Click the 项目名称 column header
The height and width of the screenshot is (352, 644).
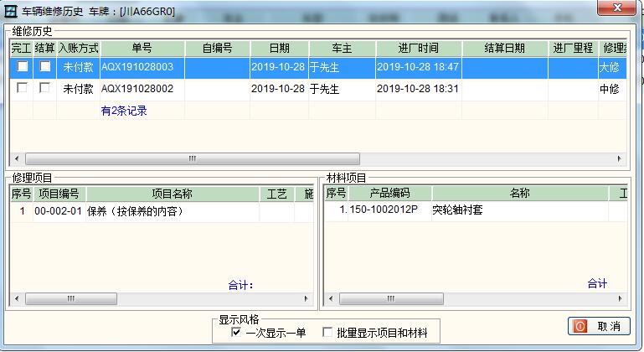172,194
